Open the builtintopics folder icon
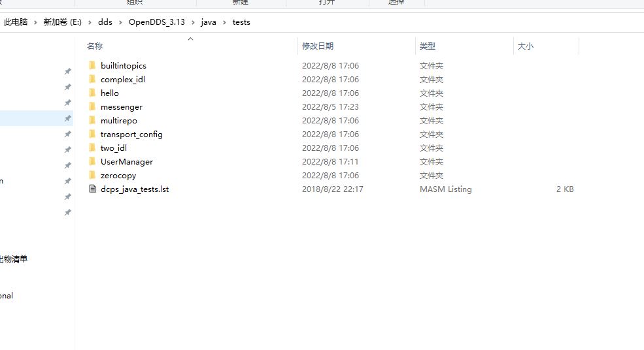The image size is (644, 350). [x=92, y=65]
